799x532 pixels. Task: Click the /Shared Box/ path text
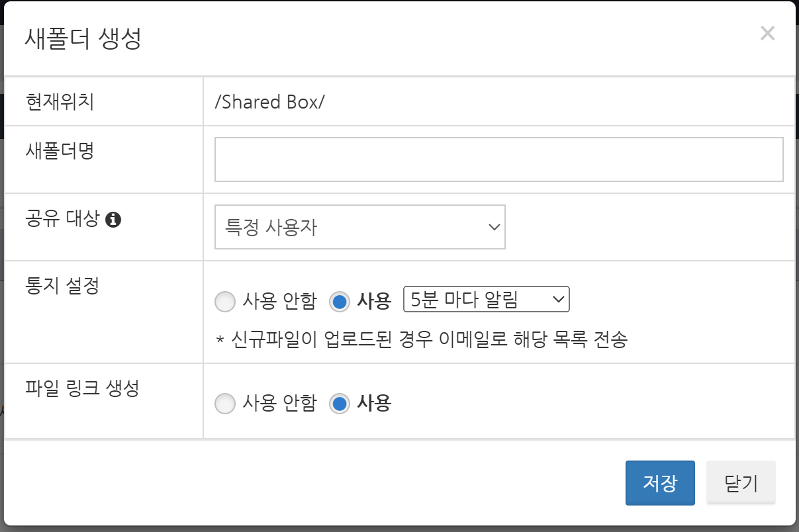click(x=270, y=102)
